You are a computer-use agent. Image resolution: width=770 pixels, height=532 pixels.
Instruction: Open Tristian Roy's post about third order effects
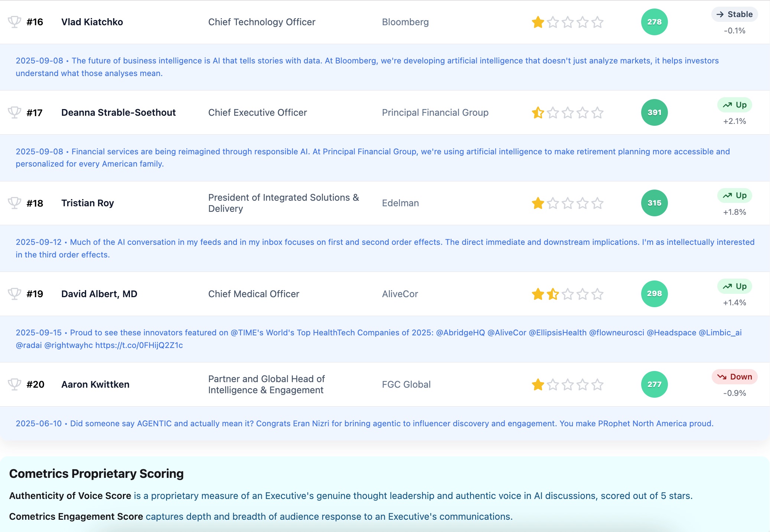(x=385, y=248)
